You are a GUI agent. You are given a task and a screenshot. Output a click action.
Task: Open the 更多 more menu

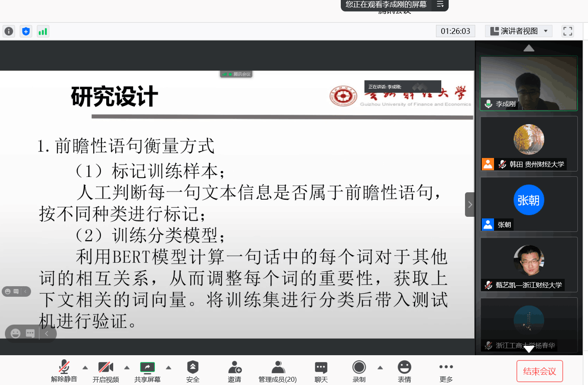446,371
